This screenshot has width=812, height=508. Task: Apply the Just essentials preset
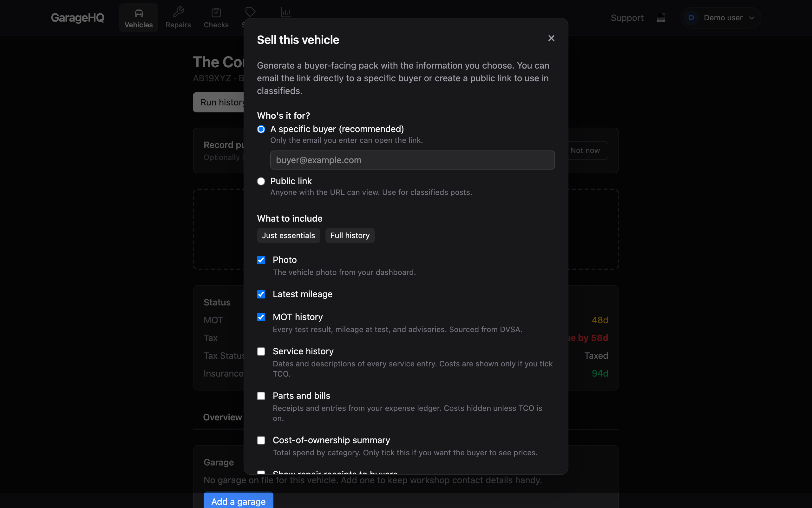coord(288,236)
